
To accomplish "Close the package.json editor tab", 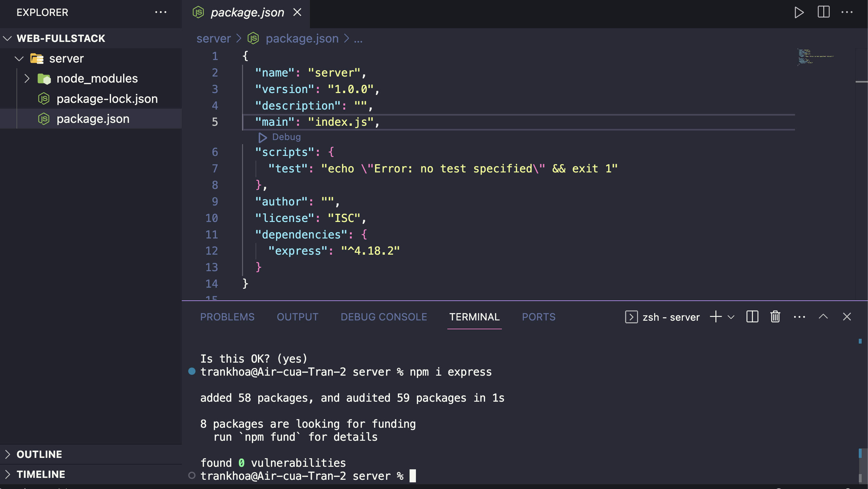I will pos(297,12).
